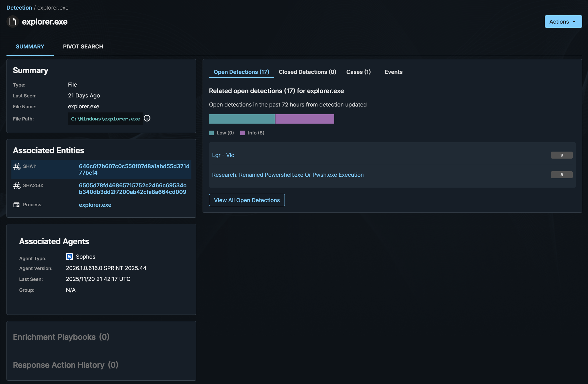The image size is (588, 384).
Task: Open Renamed Powershell.exe research detection link
Action: (x=288, y=175)
